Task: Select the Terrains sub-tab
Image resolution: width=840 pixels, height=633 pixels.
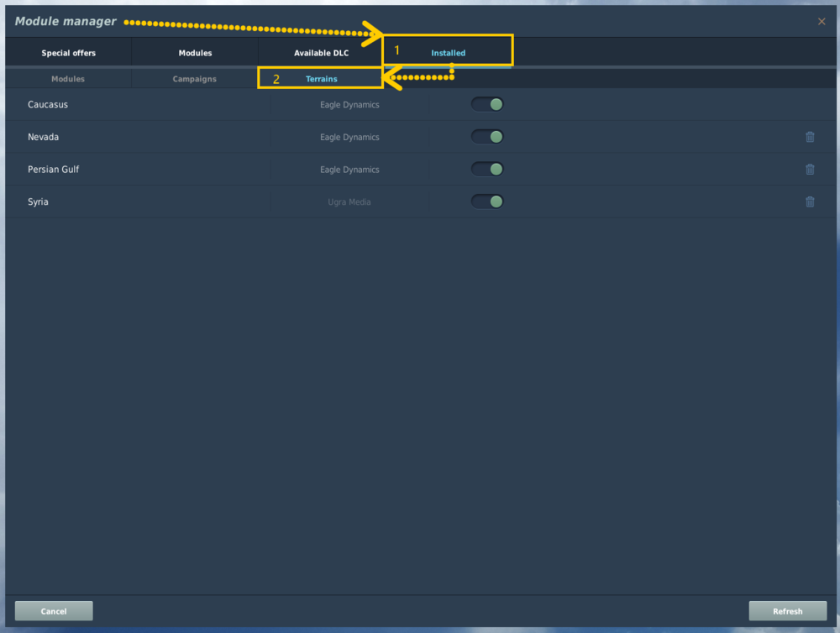Action: pos(321,79)
